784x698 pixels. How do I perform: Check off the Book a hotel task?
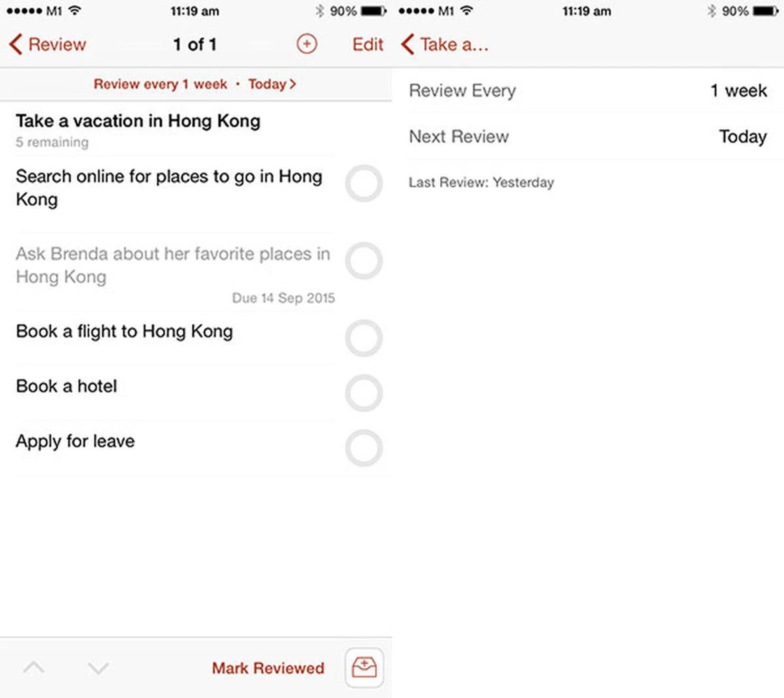pos(364,393)
